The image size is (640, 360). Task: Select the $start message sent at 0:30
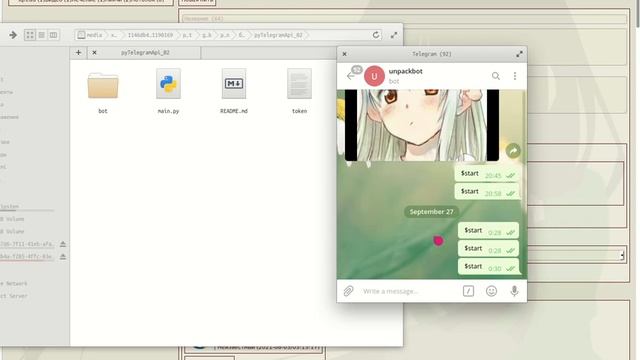(489, 267)
